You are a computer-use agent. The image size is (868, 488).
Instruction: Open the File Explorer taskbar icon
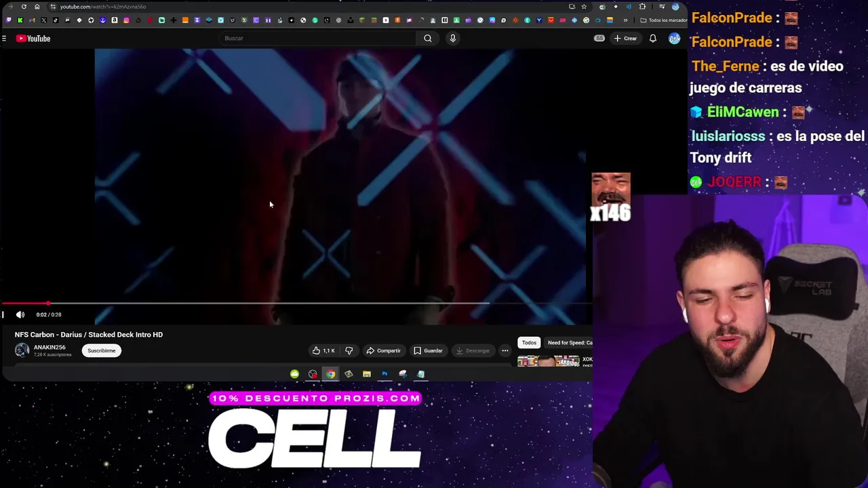366,374
